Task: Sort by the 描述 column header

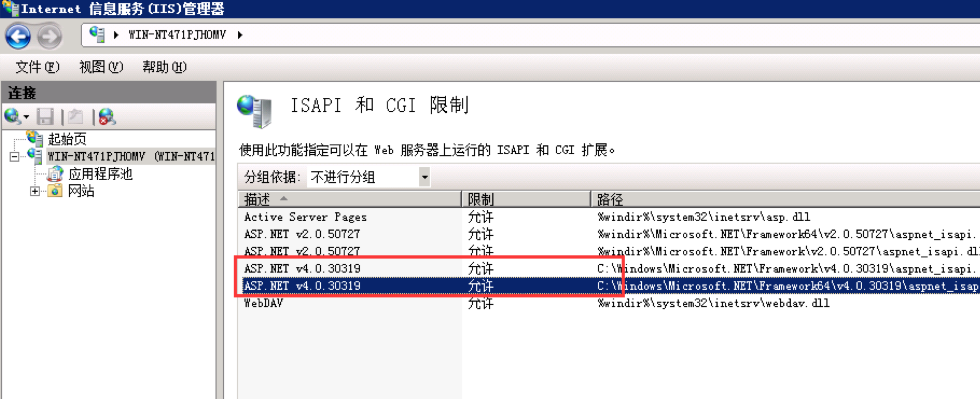Action: coord(349,199)
